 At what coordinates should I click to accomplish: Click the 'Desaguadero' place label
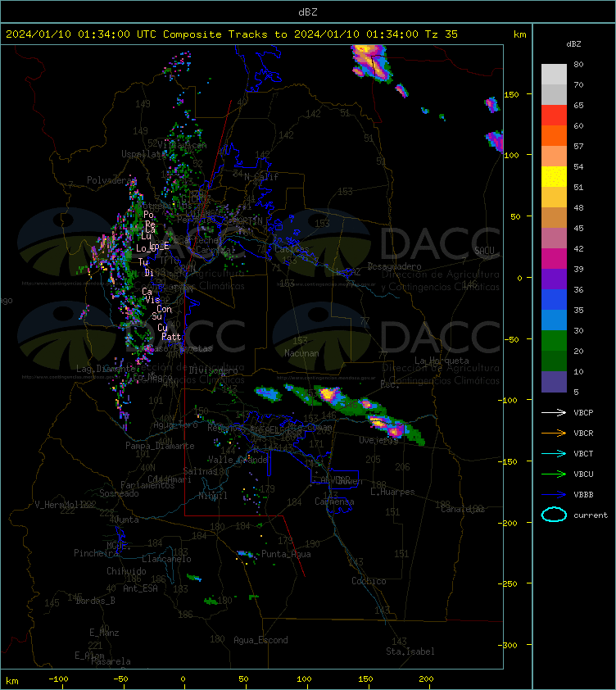(394, 266)
